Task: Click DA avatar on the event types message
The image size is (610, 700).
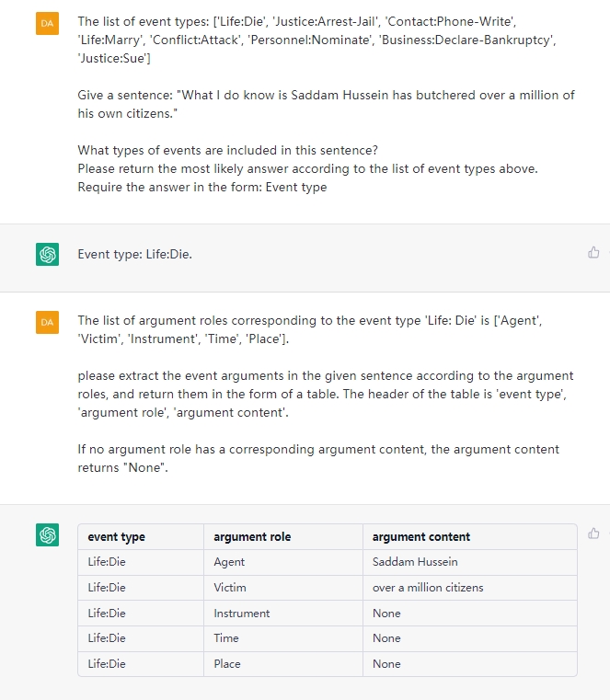Action: click(x=47, y=23)
